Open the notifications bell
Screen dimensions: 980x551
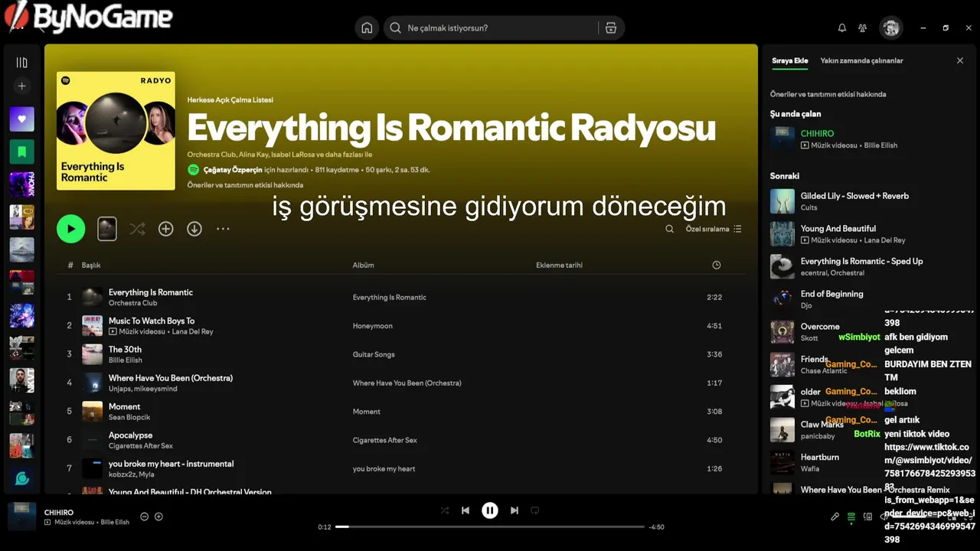(x=842, y=28)
